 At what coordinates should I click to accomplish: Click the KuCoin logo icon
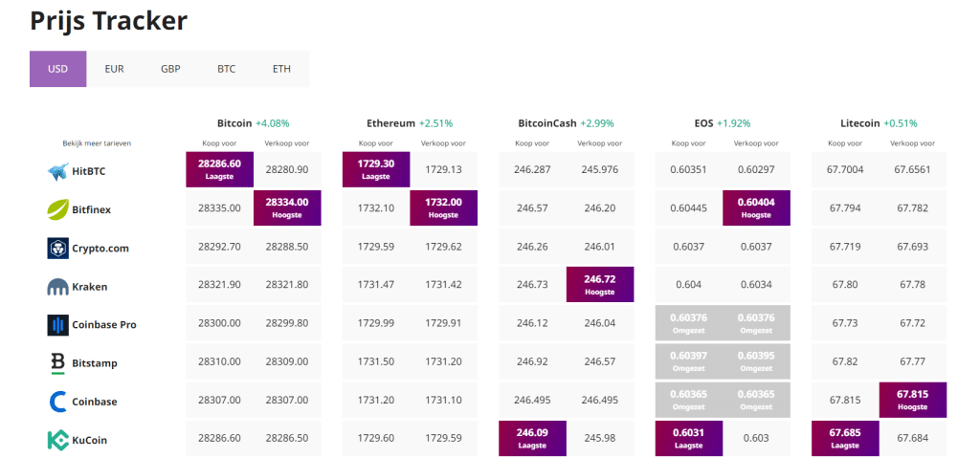[57, 440]
